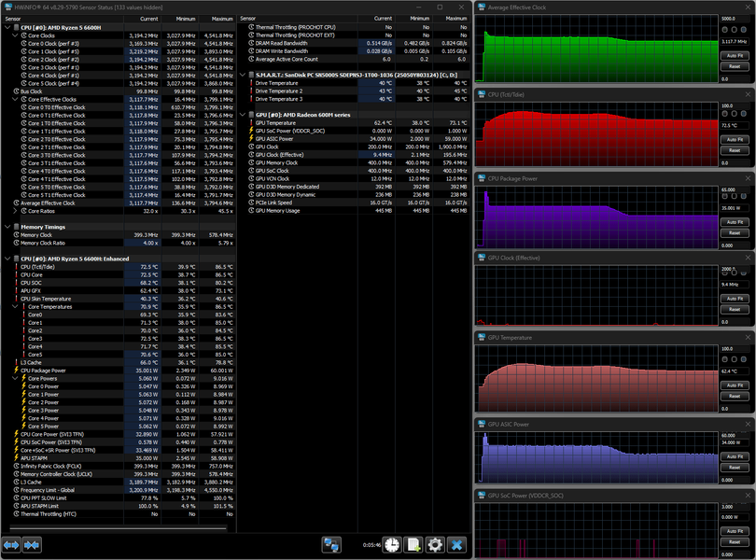Click Reset in Average Effective Clock graph
The image size is (756, 560).
tap(735, 66)
